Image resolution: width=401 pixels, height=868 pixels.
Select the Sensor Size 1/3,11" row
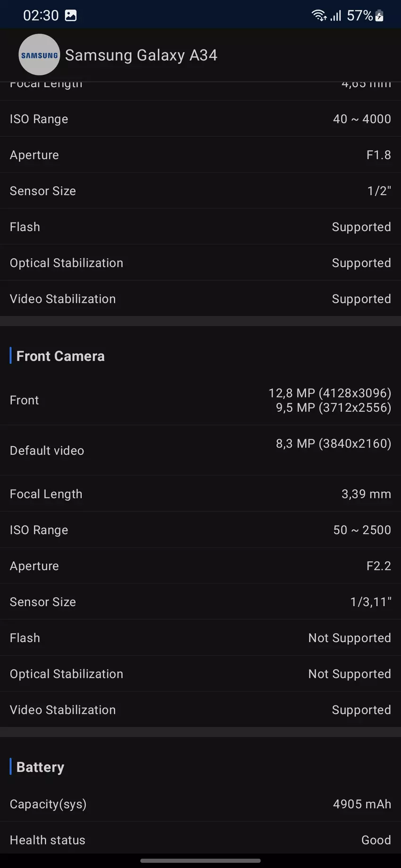pos(200,602)
